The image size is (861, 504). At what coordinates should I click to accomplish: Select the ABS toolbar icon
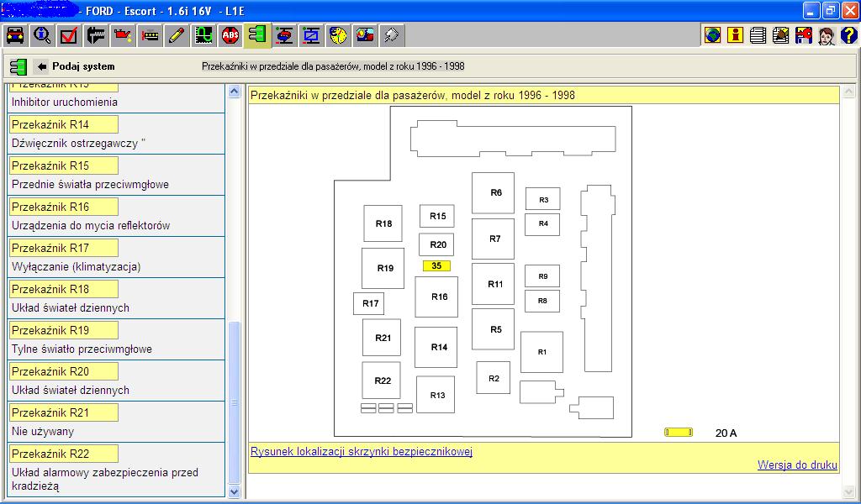coord(230,35)
